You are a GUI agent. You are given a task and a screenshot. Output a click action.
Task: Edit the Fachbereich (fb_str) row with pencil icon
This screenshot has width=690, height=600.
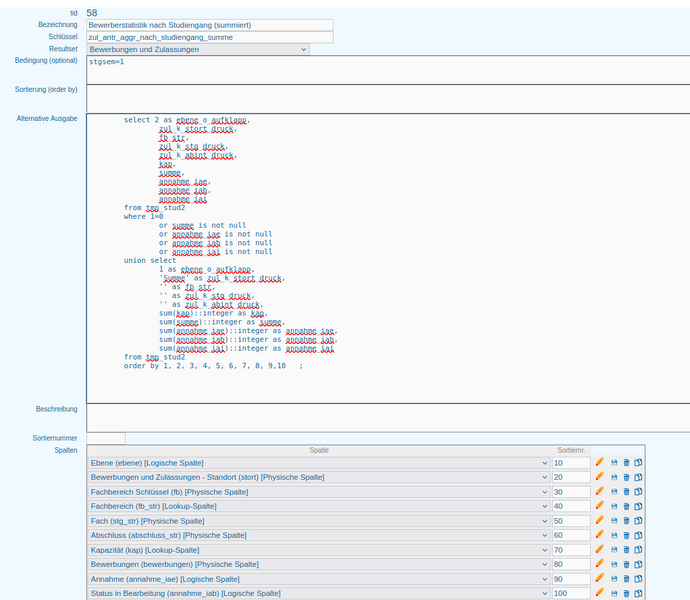click(x=599, y=506)
